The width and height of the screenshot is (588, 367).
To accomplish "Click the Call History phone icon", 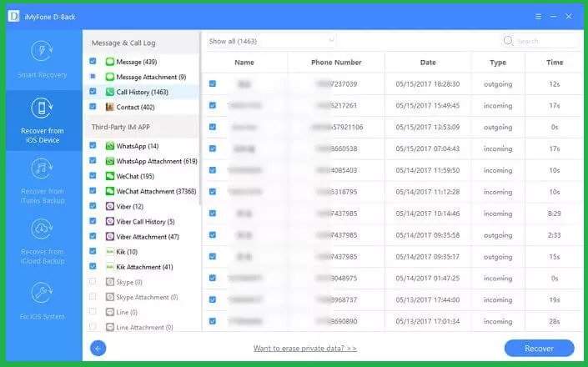I will point(110,92).
